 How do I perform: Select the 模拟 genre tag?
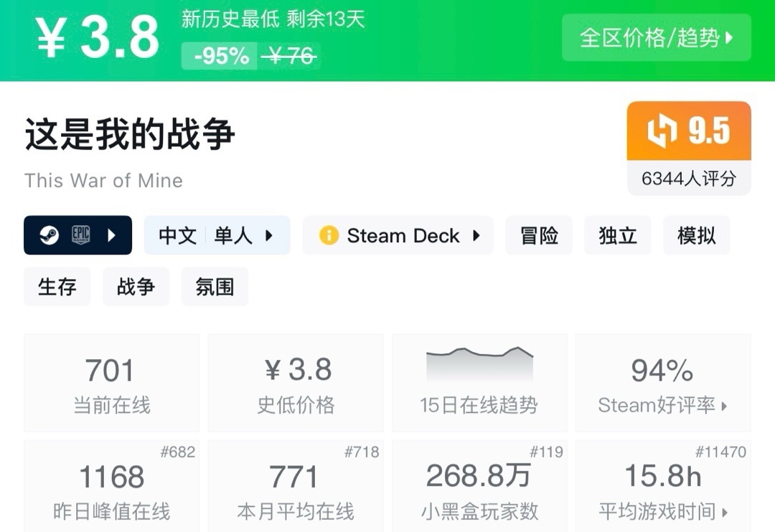tap(696, 235)
